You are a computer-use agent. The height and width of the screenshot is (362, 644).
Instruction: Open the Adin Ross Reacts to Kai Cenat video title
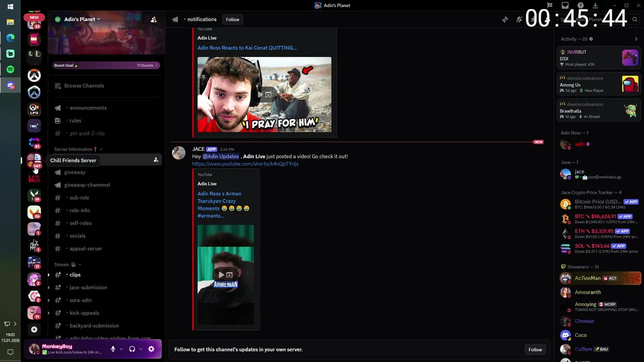tap(247, 48)
